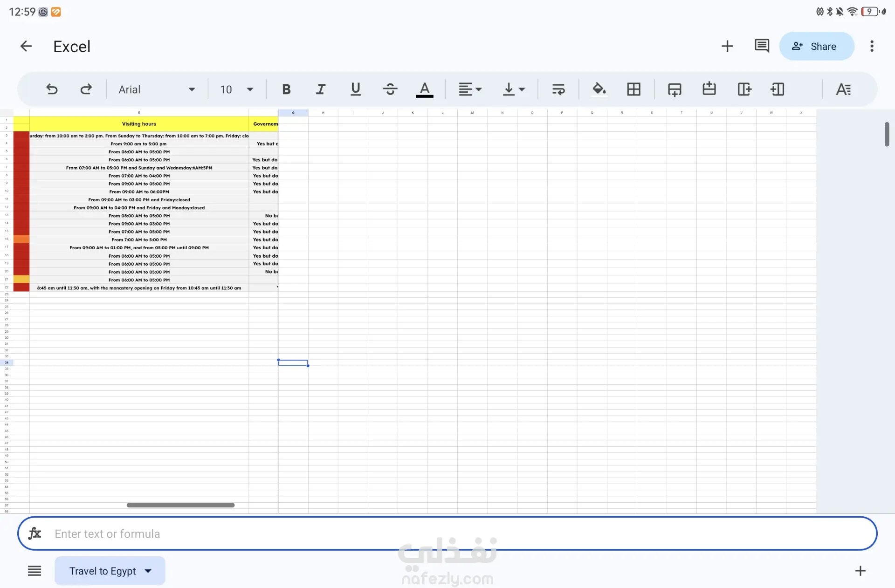The width and height of the screenshot is (895, 588).
Task: Select the Visiting hours header cell
Action: [x=139, y=124]
